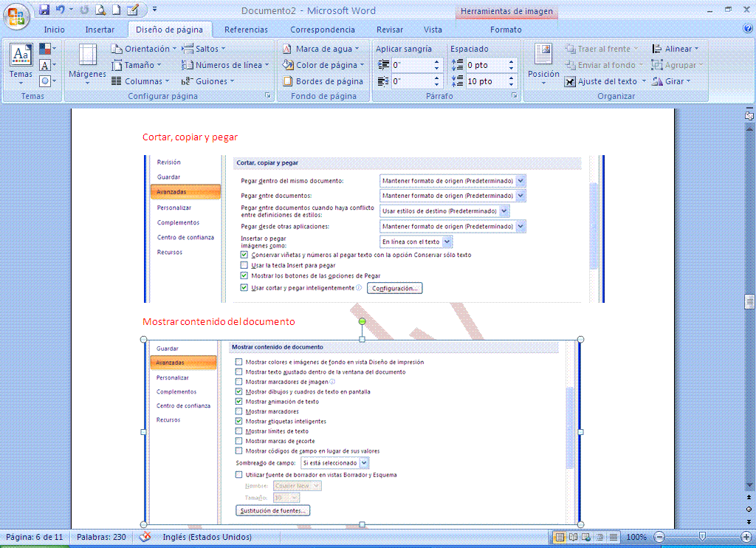This screenshot has height=548, width=756.
Task: Click spelling check icon in status bar
Action: (145, 536)
